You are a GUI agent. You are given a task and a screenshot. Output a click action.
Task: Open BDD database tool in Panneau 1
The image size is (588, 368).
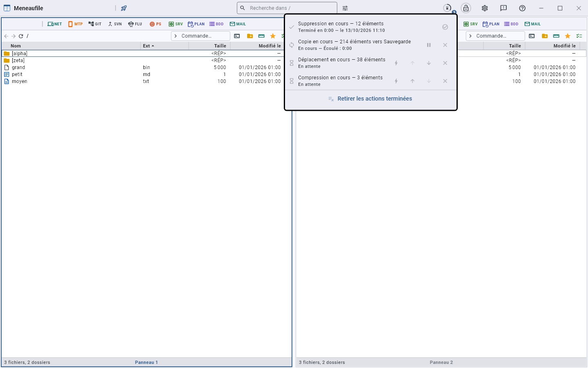[216, 24]
